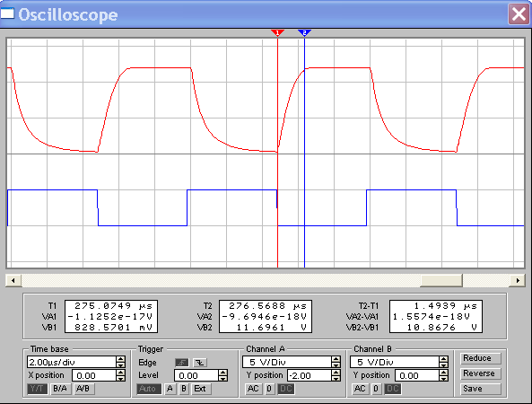Click the time base 2.00µs/div field
Image resolution: width=532 pixels, height=404 pixels.
[x=71, y=362]
